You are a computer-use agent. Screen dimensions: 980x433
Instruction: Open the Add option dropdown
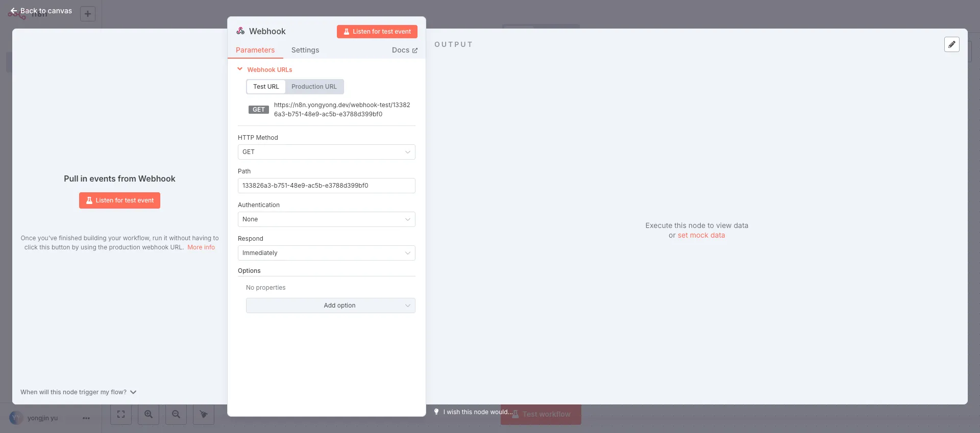[330, 305]
